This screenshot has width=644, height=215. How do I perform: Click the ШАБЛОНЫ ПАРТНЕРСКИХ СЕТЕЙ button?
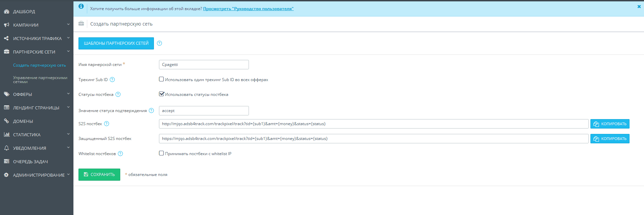coord(116,43)
